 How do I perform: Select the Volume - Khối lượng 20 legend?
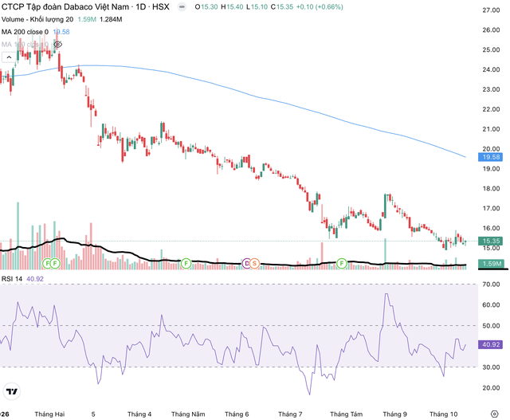[x=37, y=19]
